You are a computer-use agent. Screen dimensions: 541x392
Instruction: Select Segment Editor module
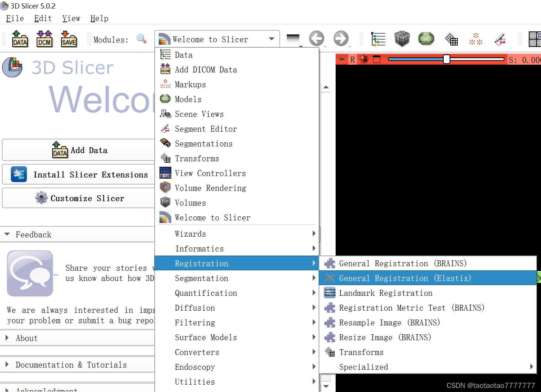[237, 129]
